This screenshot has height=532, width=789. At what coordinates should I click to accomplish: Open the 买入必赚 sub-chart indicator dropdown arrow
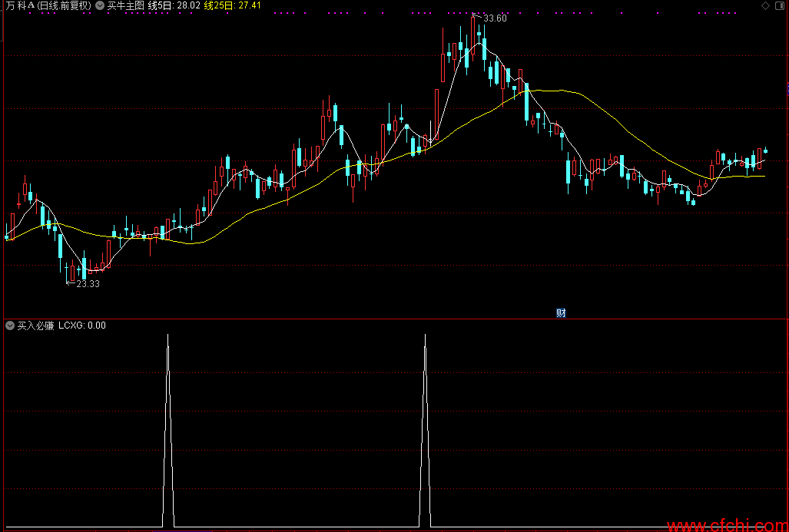9,325
